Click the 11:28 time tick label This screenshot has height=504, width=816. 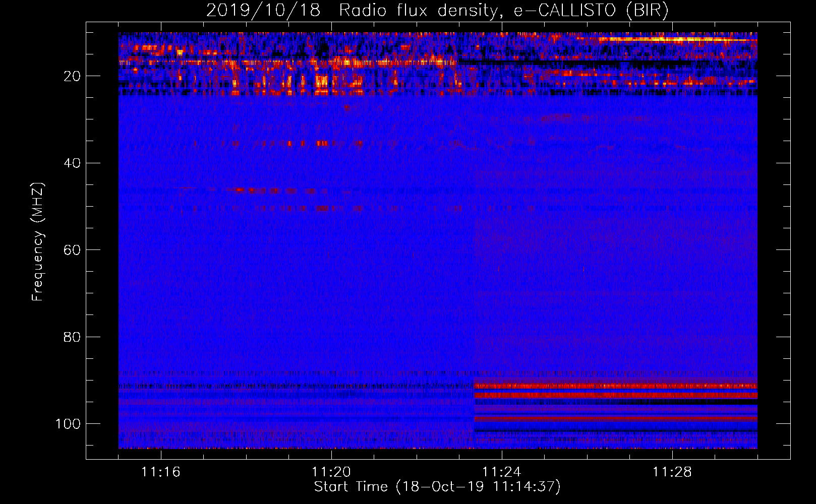tap(672, 472)
